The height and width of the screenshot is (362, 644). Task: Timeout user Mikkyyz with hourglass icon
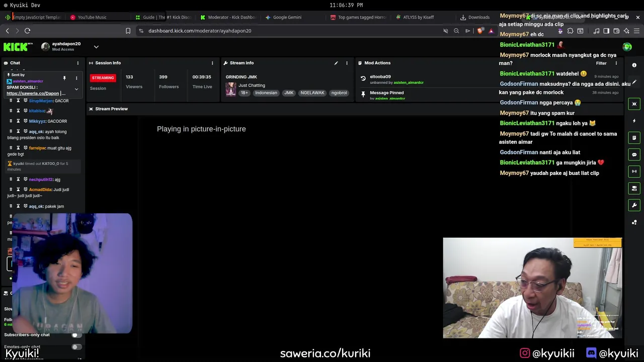[x=18, y=121]
